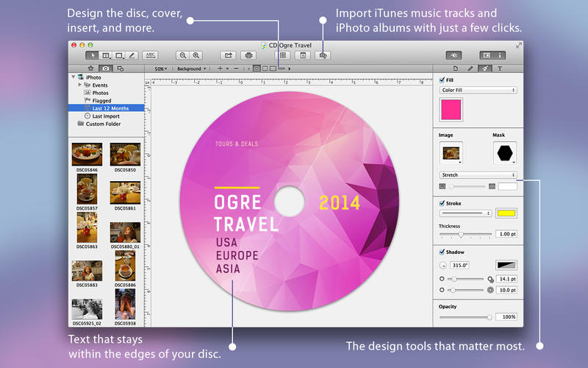Open the import photos toolbar icon
The image size is (588, 368).
tap(323, 55)
